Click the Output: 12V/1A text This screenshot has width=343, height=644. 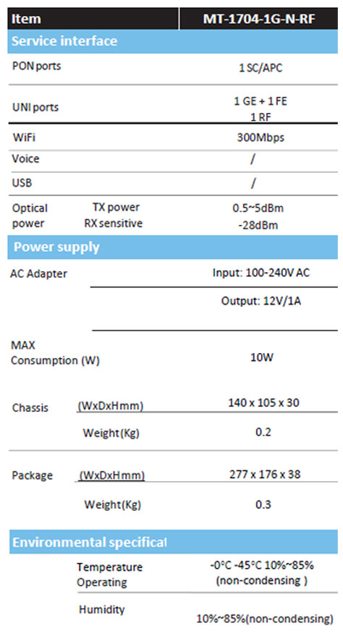(261, 301)
